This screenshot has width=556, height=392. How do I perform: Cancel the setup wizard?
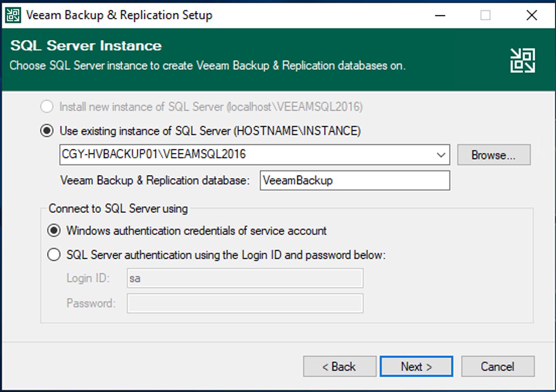tap(498, 366)
